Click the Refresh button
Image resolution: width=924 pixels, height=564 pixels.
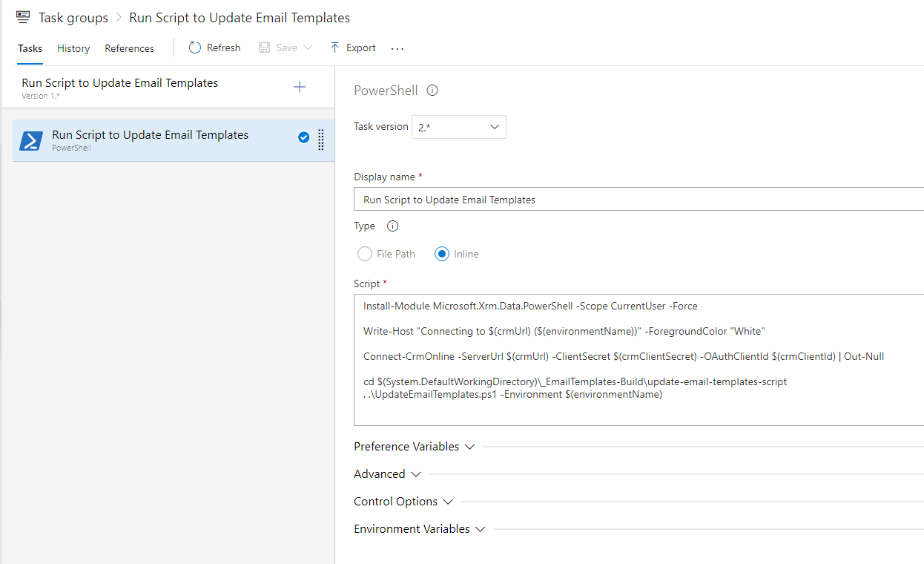point(214,47)
